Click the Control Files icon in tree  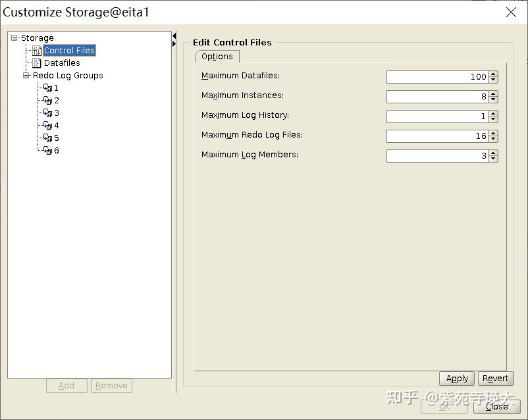coord(37,51)
